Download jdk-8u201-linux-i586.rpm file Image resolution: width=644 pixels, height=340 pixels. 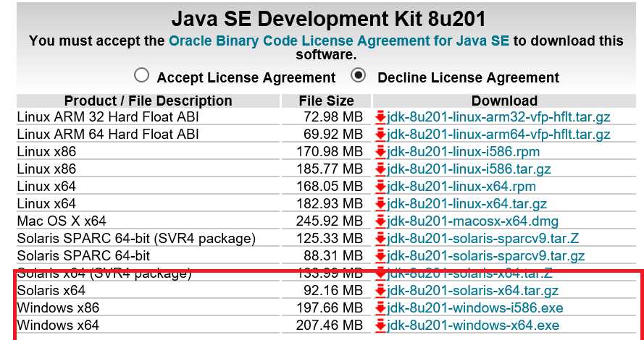tap(463, 152)
